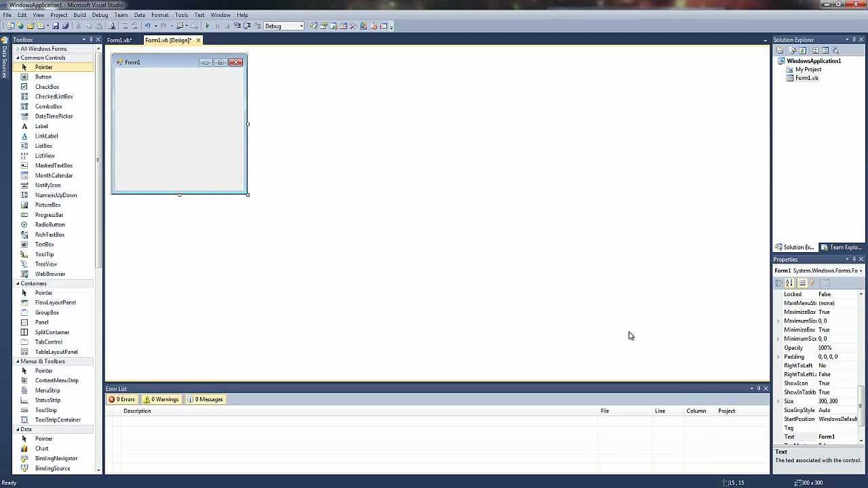Viewport: 868px width, 488px height.
Task: Click the Project column header
Action: pos(741,411)
